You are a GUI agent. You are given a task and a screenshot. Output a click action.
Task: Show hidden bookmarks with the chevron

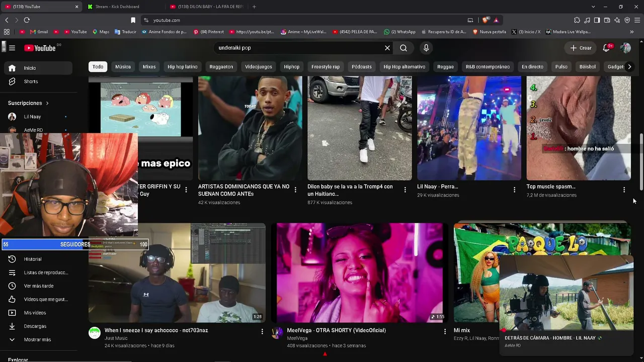tap(632, 32)
